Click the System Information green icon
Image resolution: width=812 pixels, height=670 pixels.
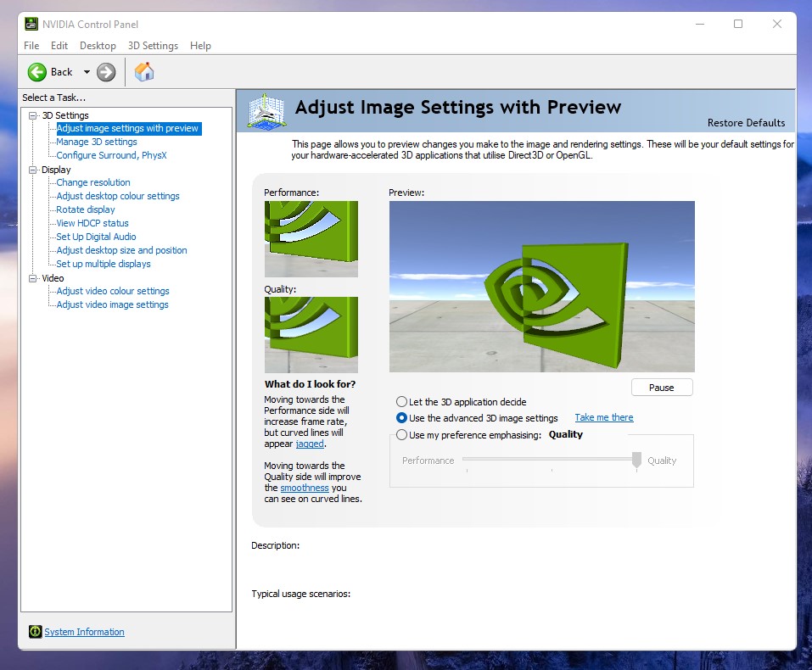(x=36, y=632)
